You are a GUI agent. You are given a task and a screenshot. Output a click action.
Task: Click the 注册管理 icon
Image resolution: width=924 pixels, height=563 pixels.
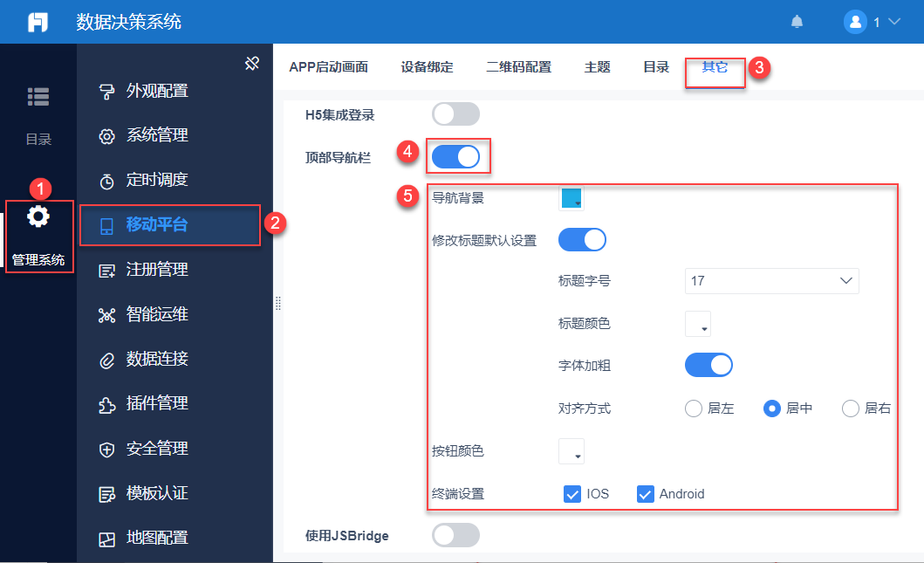pyautogui.click(x=106, y=271)
